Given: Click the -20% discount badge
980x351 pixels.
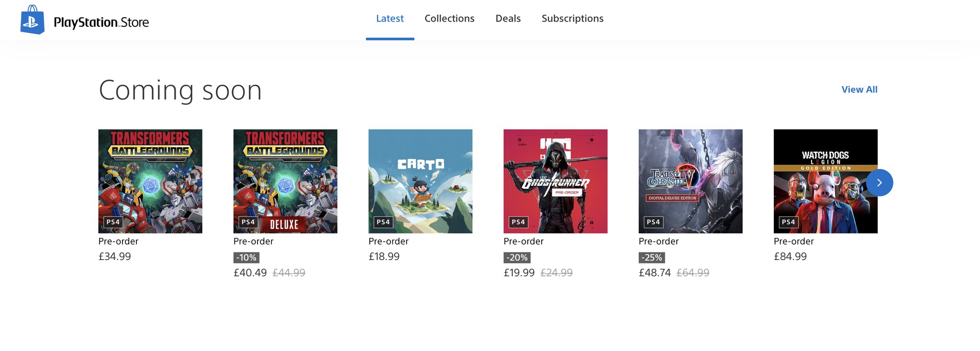Looking at the screenshot, I should [517, 258].
